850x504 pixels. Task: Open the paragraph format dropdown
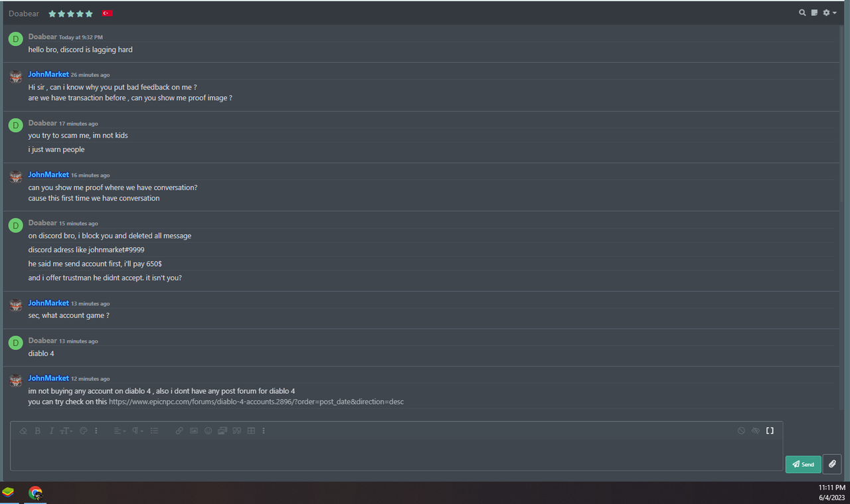[x=137, y=431]
